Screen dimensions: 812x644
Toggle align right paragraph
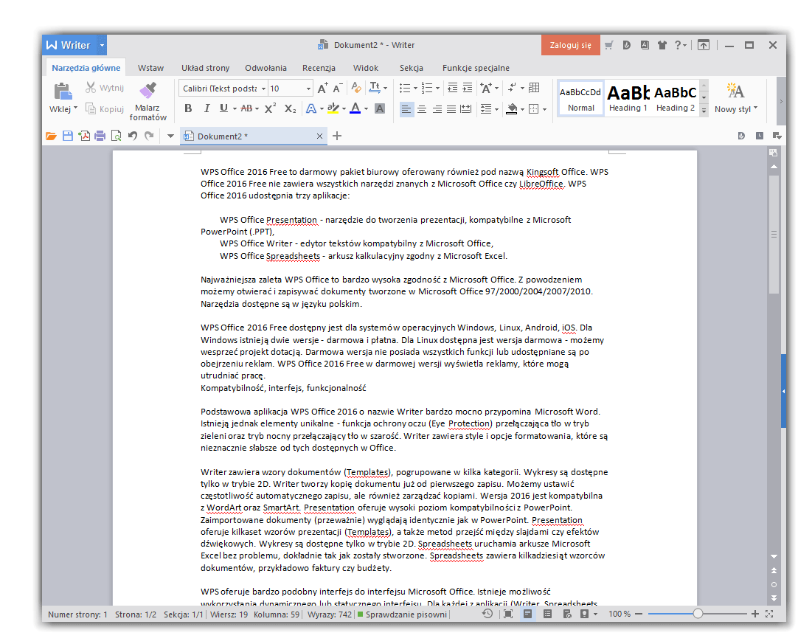point(437,108)
